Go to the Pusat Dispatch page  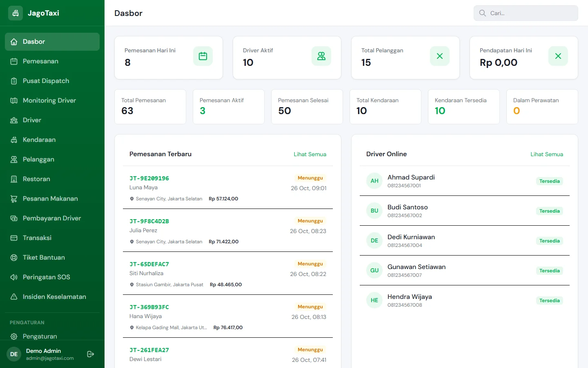coord(52,81)
